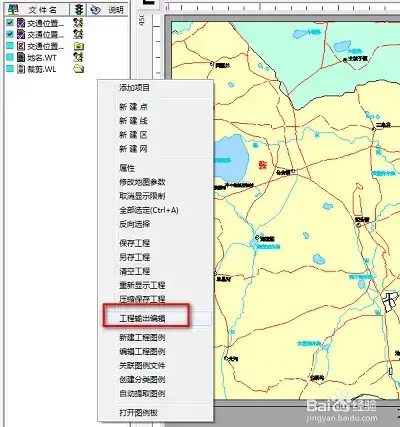This screenshot has width=400, height=427.
Task: Click the red 张 label on the map
Action: point(263,165)
